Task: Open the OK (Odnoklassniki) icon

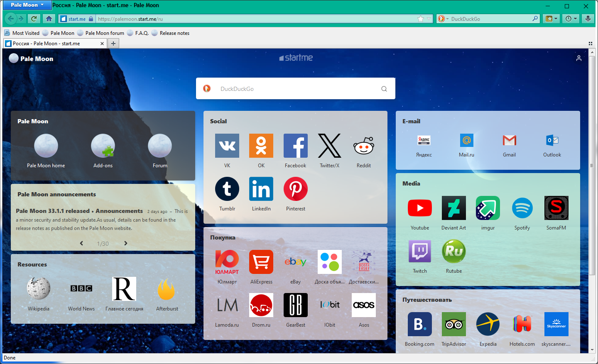Action: coord(261,146)
